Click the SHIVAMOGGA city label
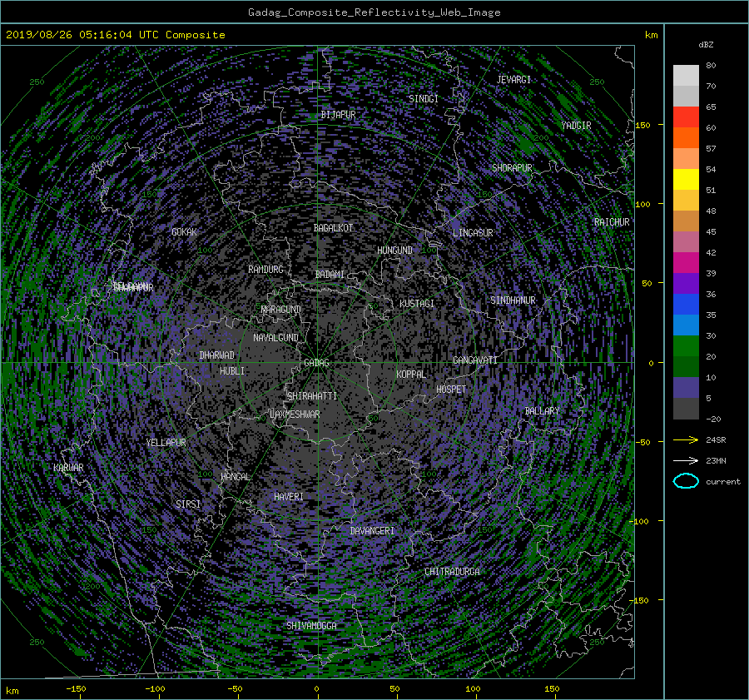 (x=311, y=625)
